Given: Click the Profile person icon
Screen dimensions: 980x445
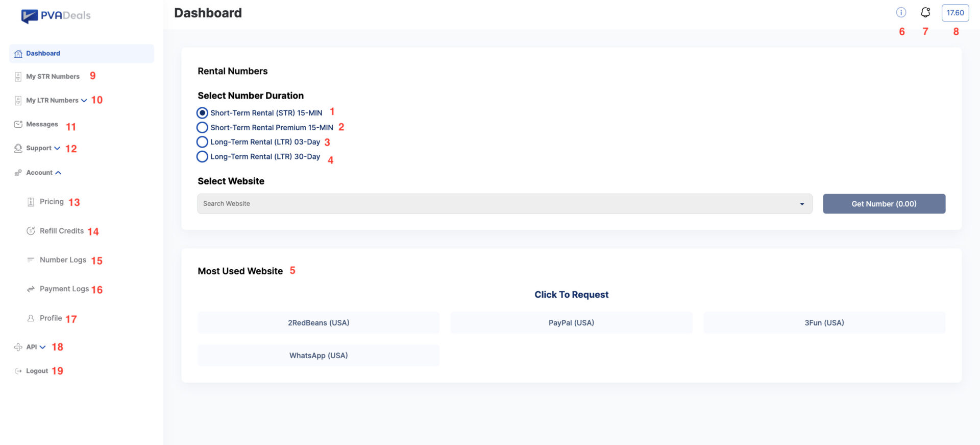Looking at the screenshot, I should (x=31, y=318).
